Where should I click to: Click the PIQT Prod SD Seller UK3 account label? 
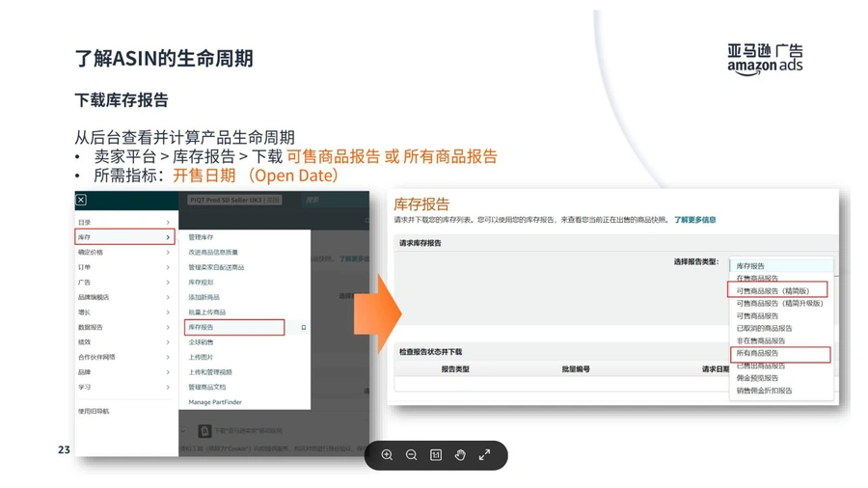[234, 200]
